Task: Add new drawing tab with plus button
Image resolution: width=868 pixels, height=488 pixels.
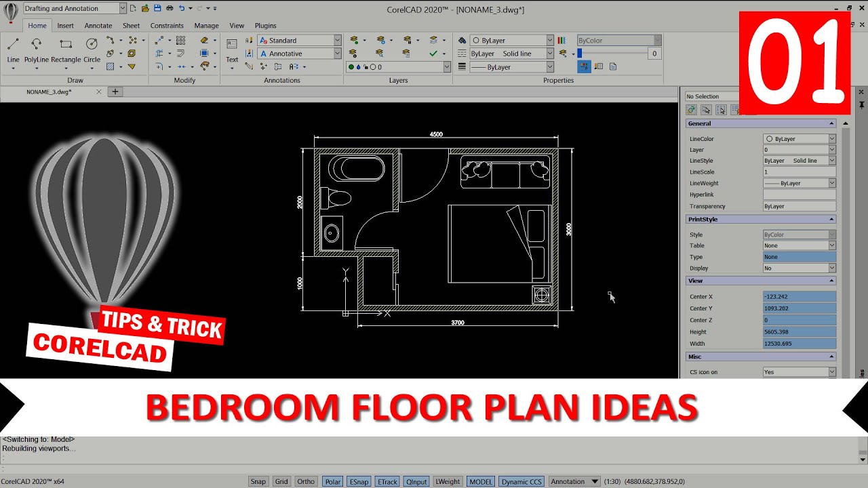Action: (115, 91)
